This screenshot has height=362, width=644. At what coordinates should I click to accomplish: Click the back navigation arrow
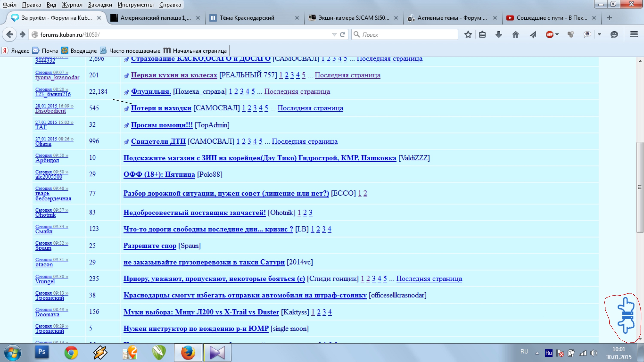tap(9, 35)
